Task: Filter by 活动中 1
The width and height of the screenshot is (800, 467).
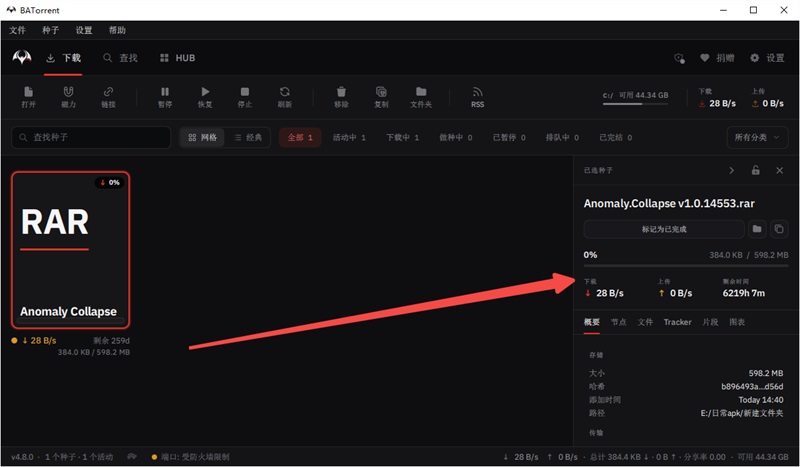Action: point(349,137)
